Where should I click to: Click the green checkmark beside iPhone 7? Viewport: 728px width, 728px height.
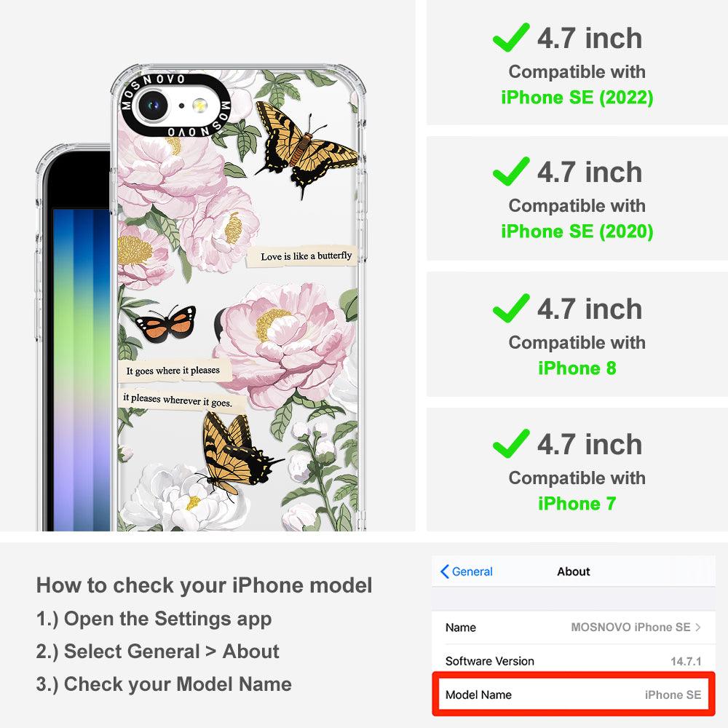coord(511,443)
